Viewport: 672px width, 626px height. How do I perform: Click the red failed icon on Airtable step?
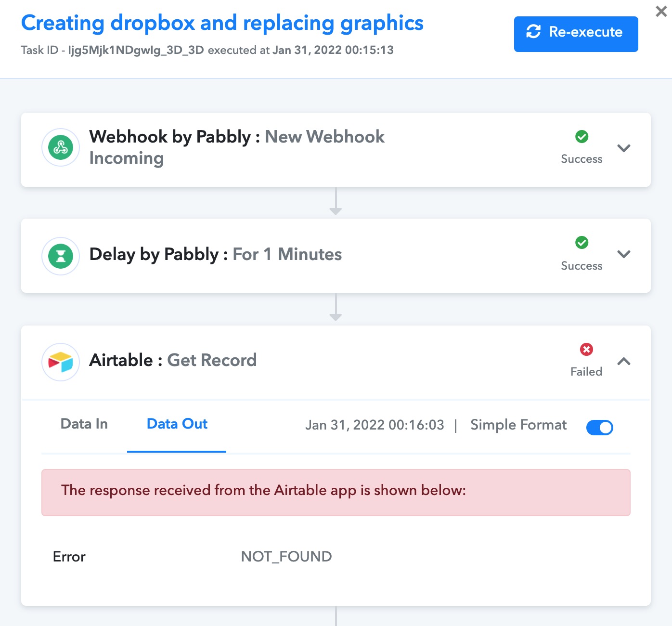click(586, 349)
